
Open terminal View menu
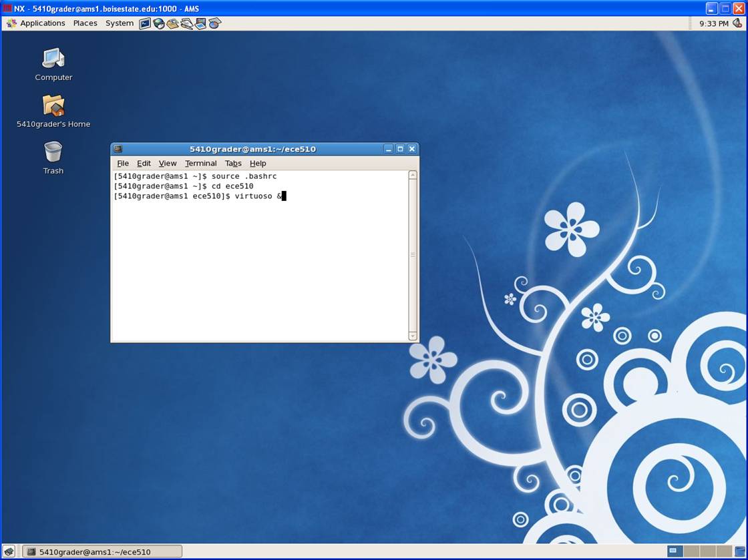(168, 164)
